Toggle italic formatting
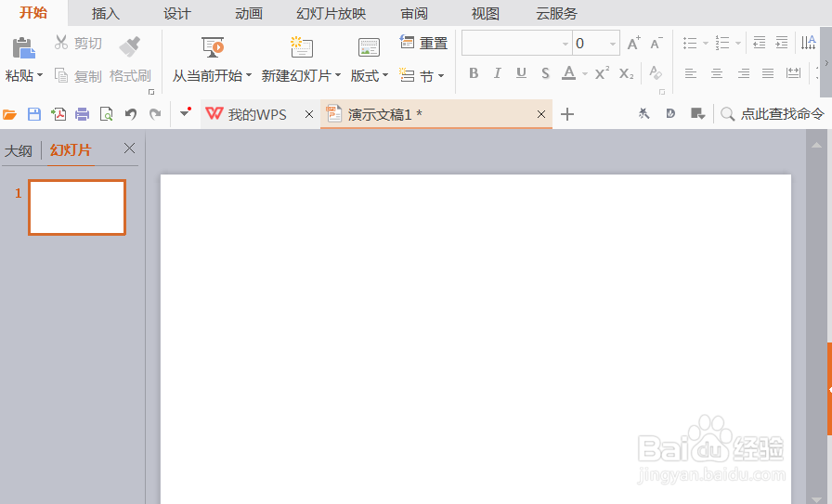 [x=497, y=73]
